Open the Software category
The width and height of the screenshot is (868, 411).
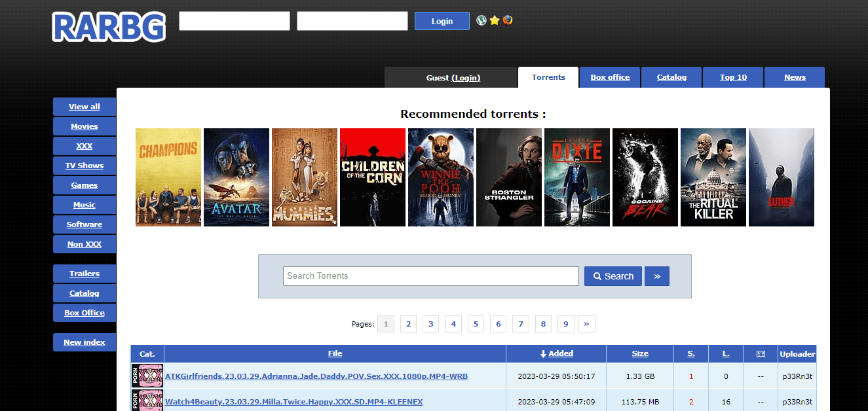(85, 224)
